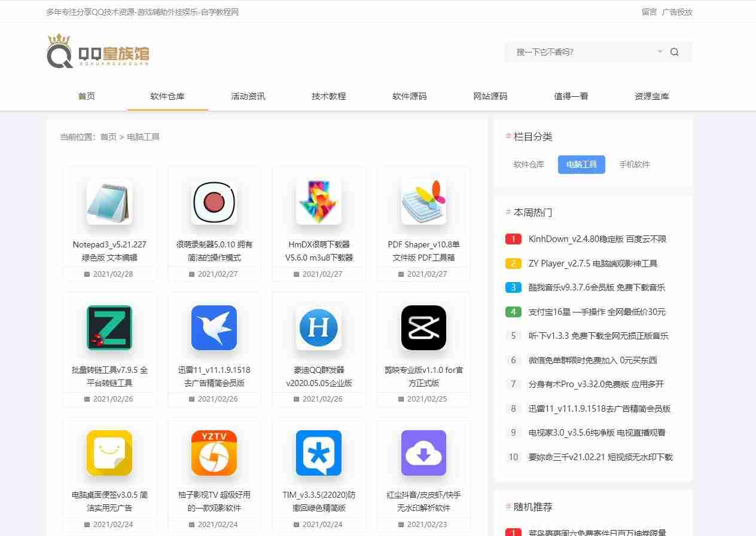
Task: Open the TIM blue asterisk icon
Action: [319, 453]
